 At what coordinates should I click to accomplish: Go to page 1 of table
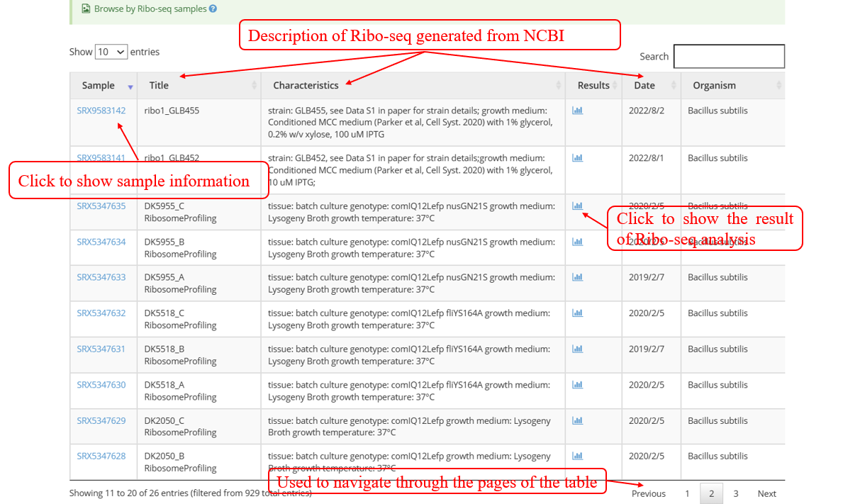coord(687,493)
